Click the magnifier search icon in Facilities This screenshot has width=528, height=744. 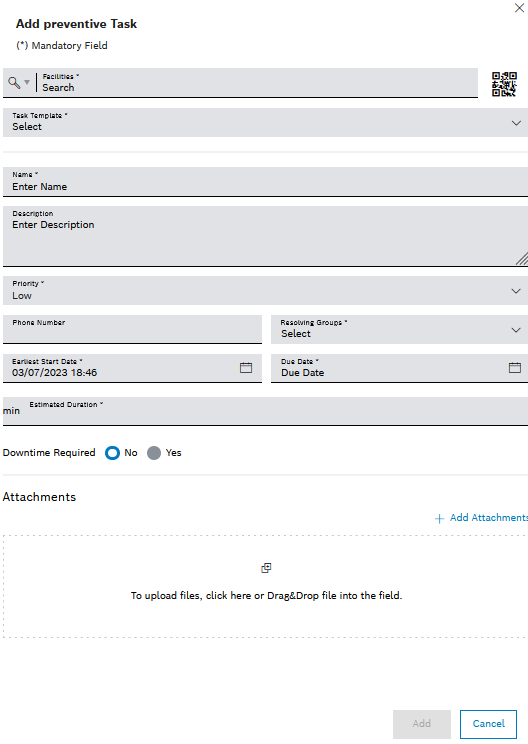pyautogui.click(x=14, y=83)
